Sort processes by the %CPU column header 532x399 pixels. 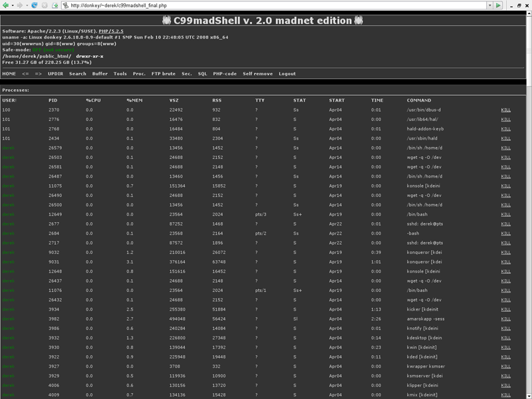(93, 100)
